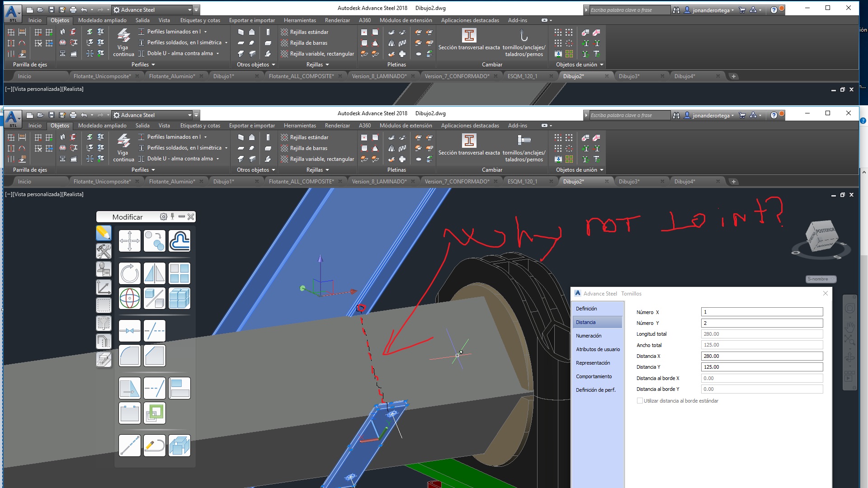
Task: Select the 3D array tool in Modificar
Action: pyautogui.click(x=179, y=298)
